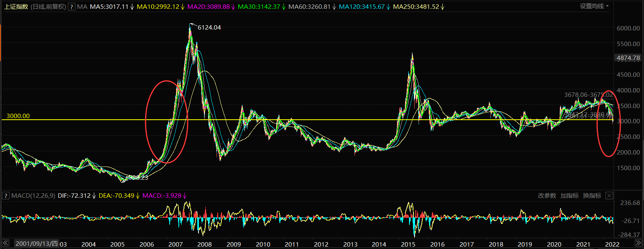Select the yellow MA10 label

[x=158, y=7]
